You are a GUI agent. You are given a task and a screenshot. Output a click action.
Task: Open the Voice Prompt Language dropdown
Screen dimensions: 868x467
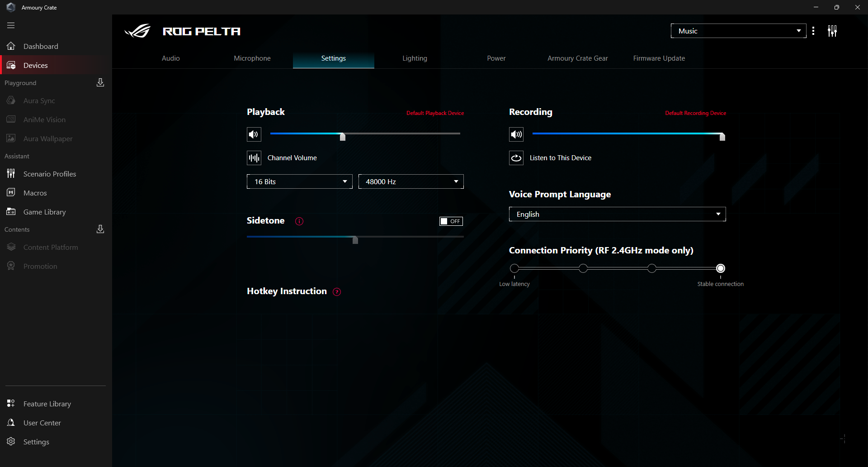tap(618, 214)
